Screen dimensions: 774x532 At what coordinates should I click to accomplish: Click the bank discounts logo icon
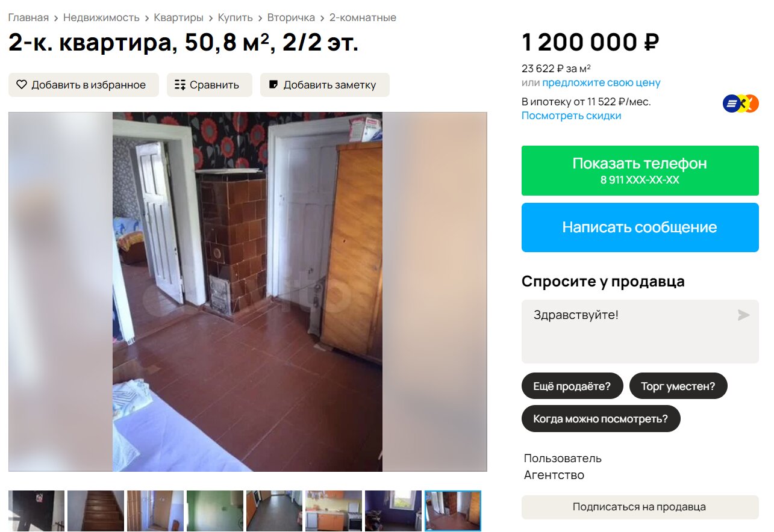pos(741,104)
